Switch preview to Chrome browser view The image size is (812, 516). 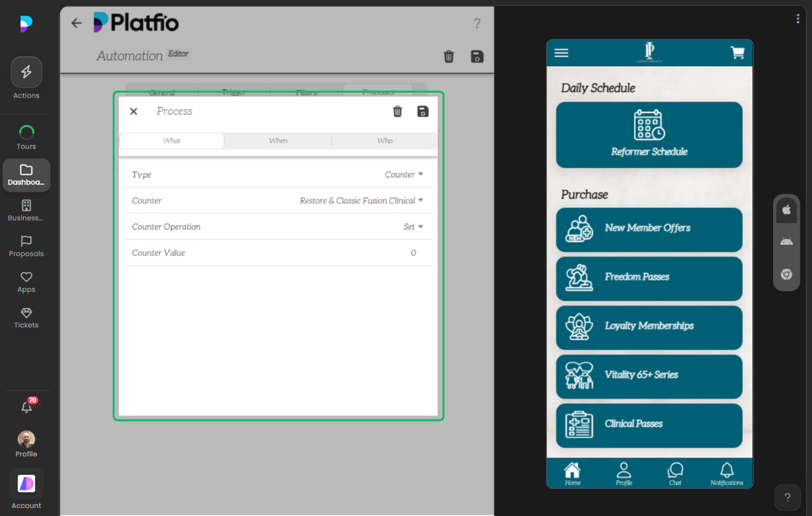(786, 274)
